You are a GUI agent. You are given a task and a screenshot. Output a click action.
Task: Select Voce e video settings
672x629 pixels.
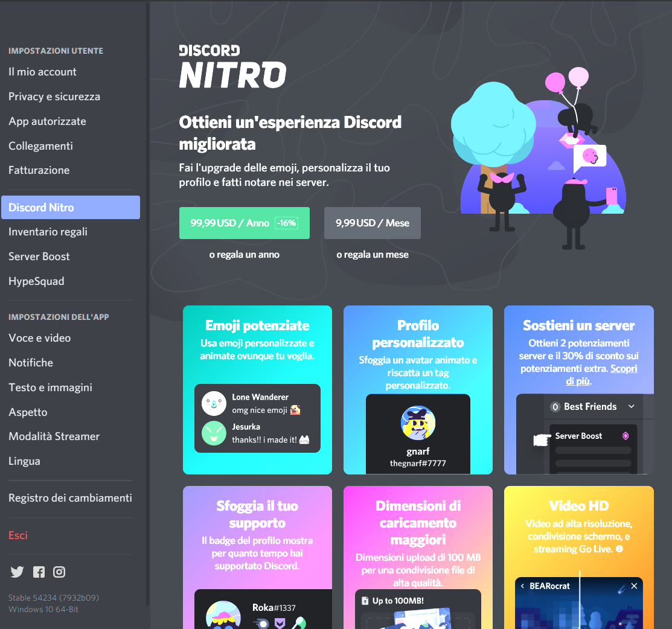coord(40,338)
